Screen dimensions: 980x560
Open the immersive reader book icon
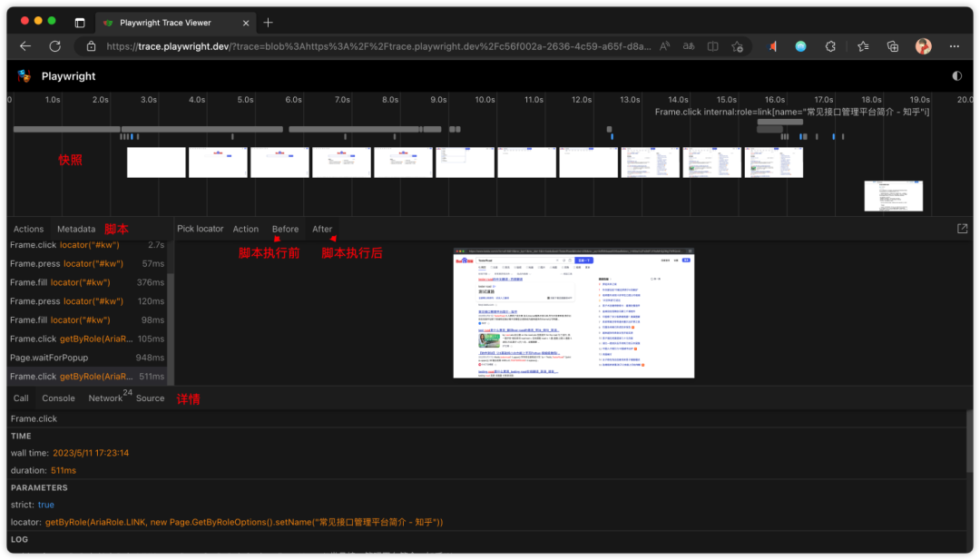(x=712, y=46)
